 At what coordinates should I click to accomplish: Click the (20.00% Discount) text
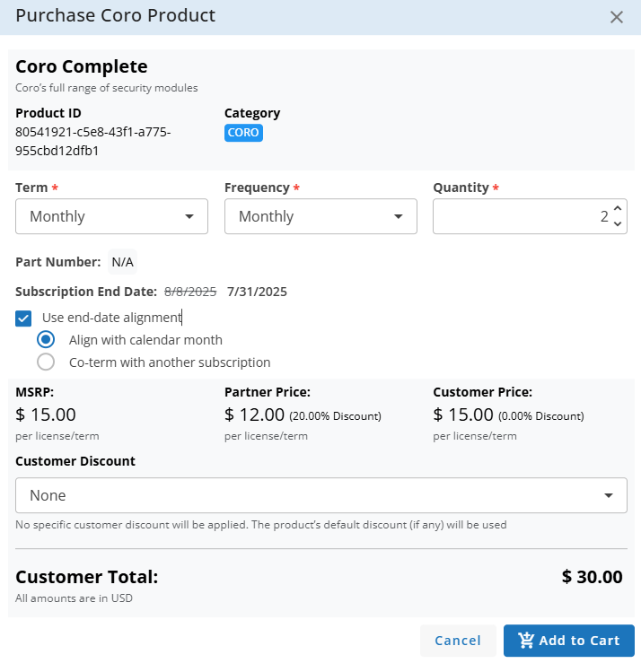(335, 416)
